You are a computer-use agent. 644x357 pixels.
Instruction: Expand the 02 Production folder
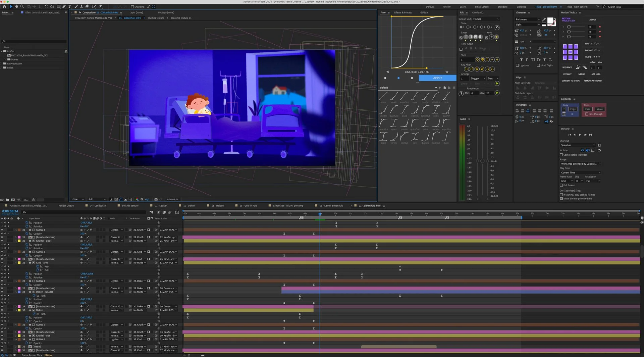[1, 63]
